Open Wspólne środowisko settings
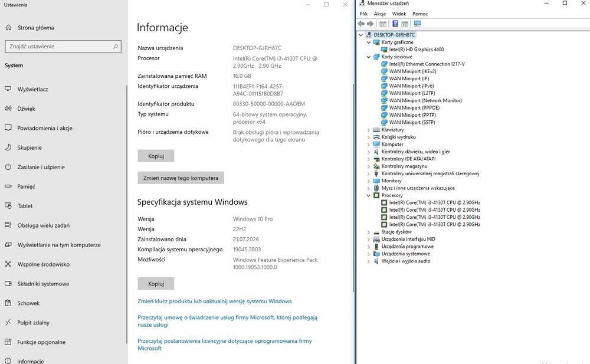Image resolution: width=590 pixels, height=364 pixels. click(43, 264)
